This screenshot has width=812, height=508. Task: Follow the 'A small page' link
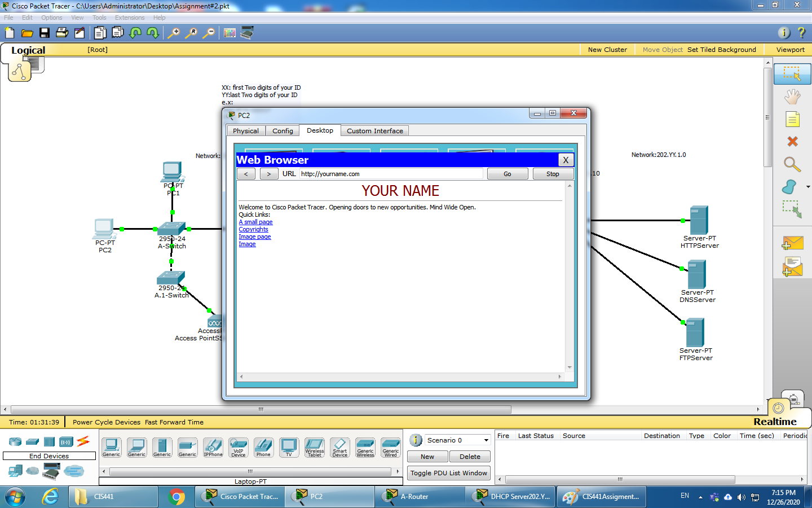click(x=255, y=222)
